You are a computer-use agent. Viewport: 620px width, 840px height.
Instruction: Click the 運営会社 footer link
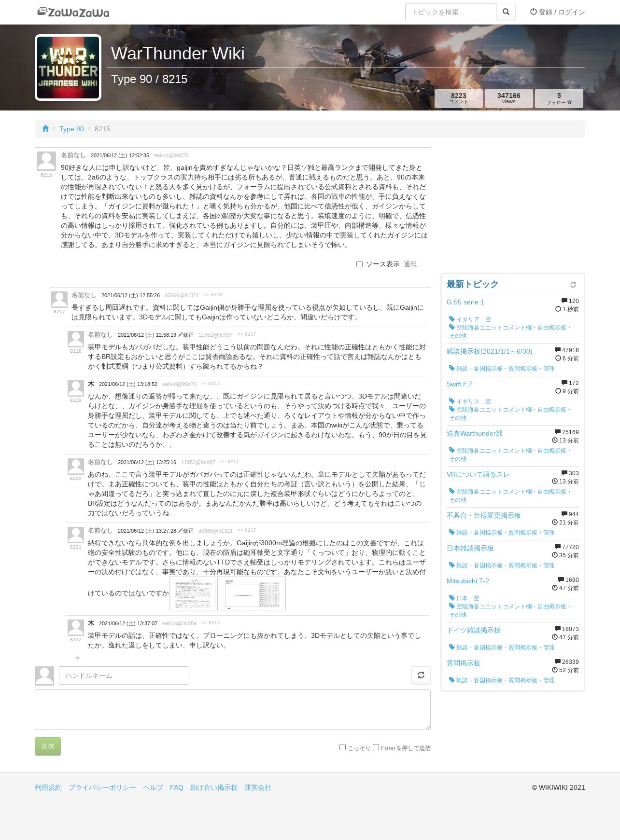click(258, 787)
